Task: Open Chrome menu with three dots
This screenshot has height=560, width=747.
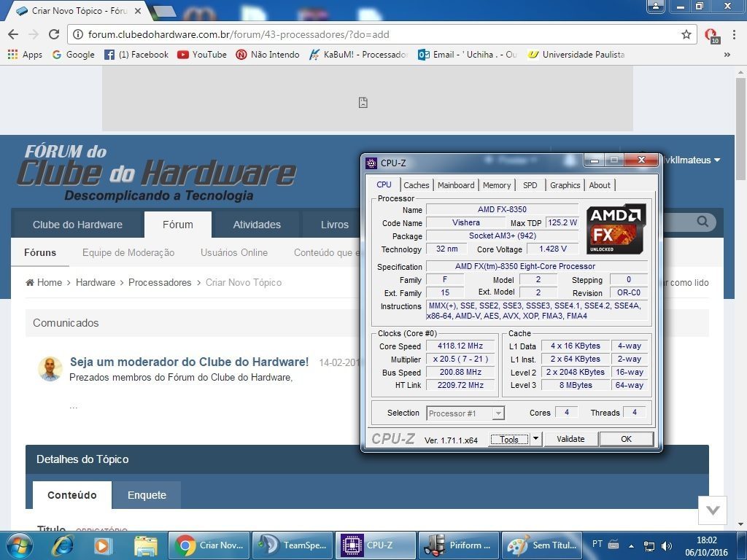Action: pyautogui.click(x=734, y=34)
